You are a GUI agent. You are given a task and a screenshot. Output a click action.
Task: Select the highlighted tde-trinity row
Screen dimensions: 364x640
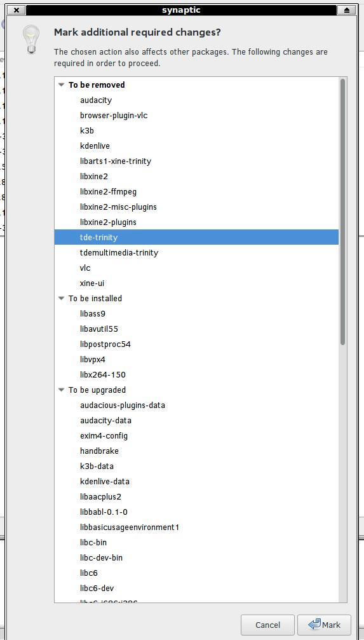pyautogui.click(x=196, y=237)
